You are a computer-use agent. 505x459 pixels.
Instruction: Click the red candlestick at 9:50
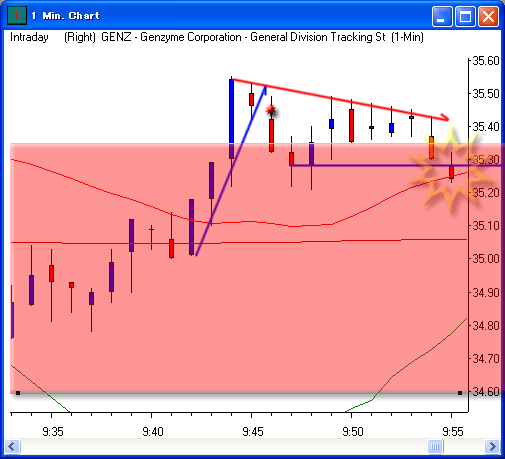(351, 125)
